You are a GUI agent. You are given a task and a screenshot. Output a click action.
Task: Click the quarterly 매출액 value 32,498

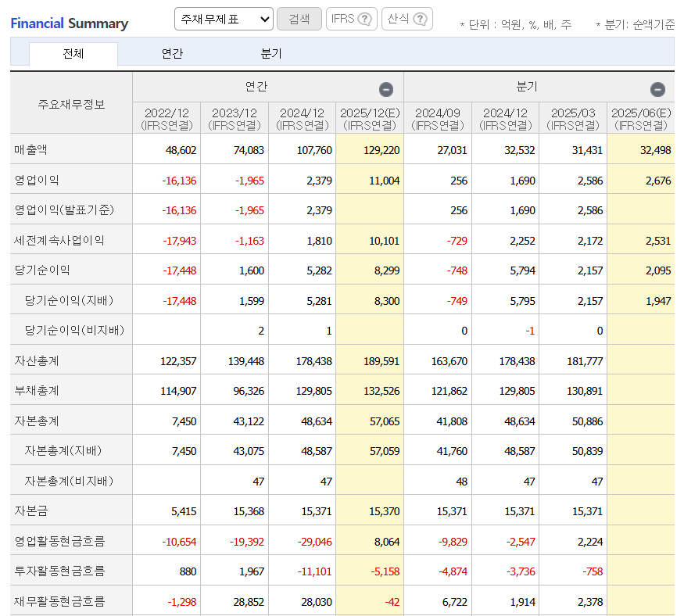point(655,150)
